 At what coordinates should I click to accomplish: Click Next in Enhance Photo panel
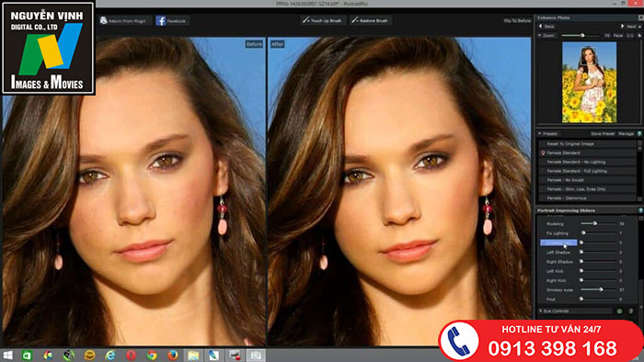pos(628,27)
